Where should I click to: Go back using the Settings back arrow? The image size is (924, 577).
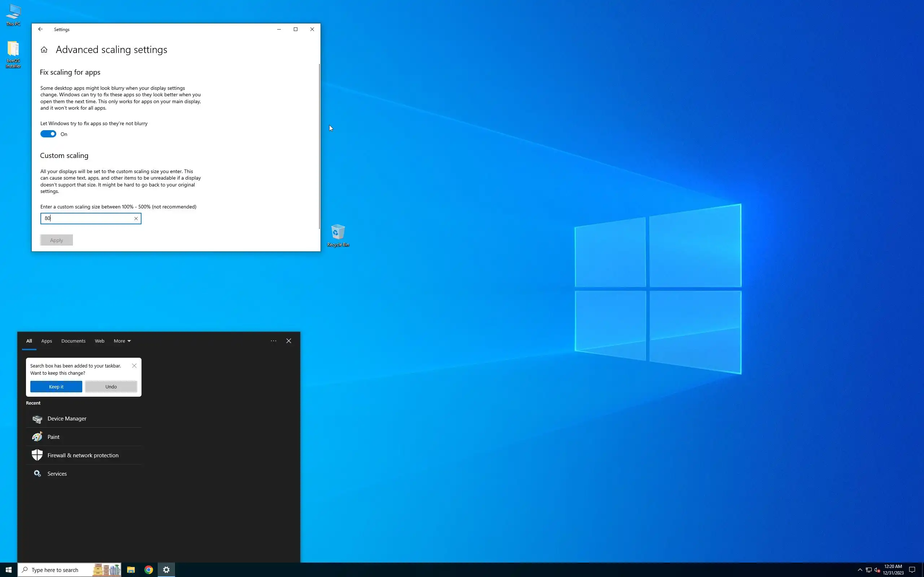40,29
